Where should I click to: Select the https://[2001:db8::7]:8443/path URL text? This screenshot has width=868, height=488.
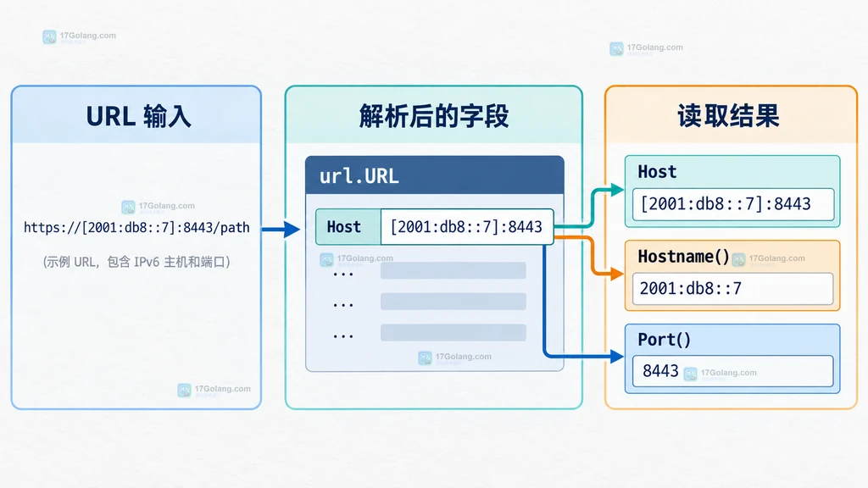pyautogui.click(x=136, y=227)
